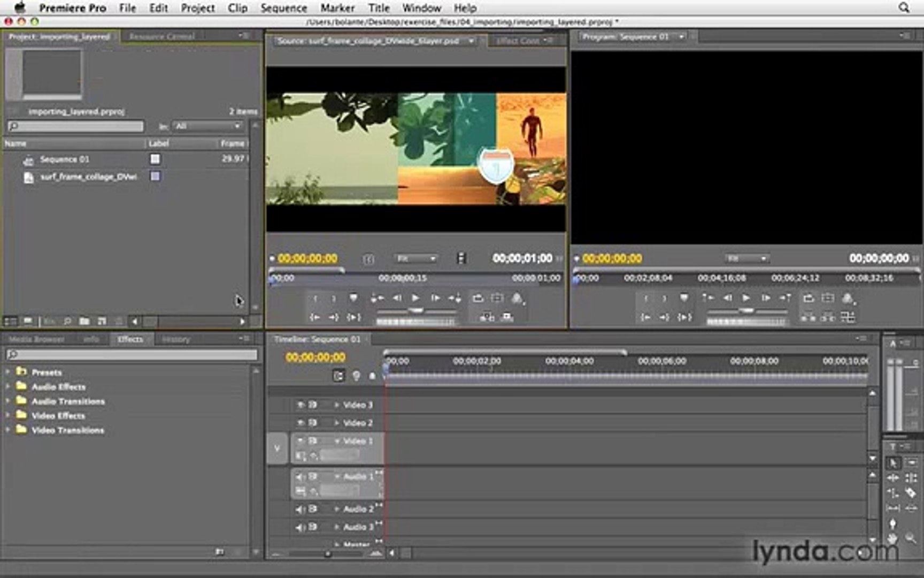This screenshot has height=578, width=924.
Task: Select the Zoom tool
Action: pyautogui.click(x=912, y=538)
